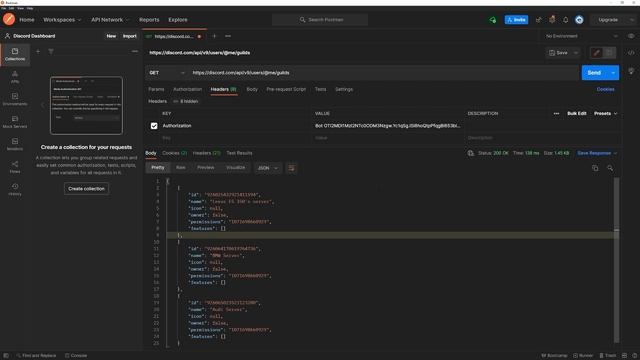Open the GET method dropdown
Image resolution: width=640 pixels, height=360 pixels.
(x=167, y=73)
